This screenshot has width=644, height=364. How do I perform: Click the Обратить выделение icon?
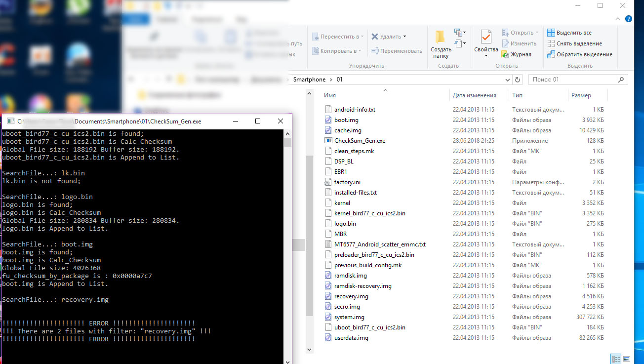pyautogui.click(x=551, y=54)
